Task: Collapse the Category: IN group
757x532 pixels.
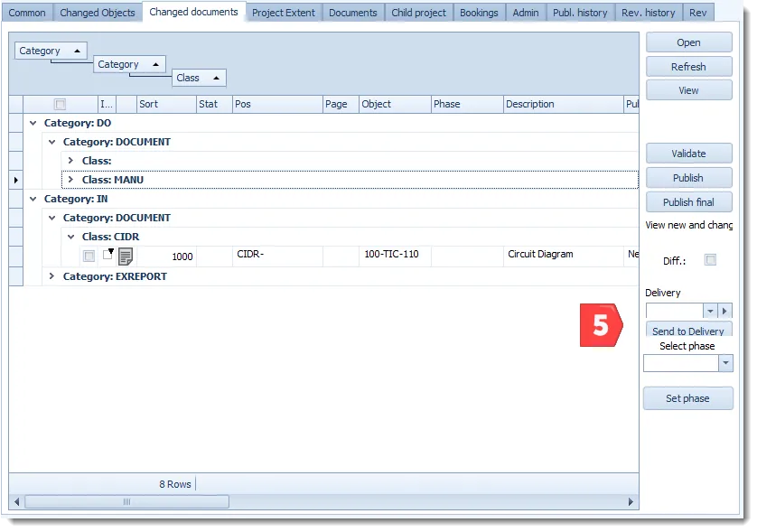Action: click(33, 199)
